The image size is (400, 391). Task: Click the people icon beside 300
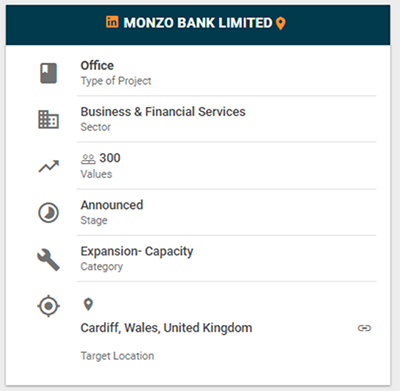pos(88,159)
